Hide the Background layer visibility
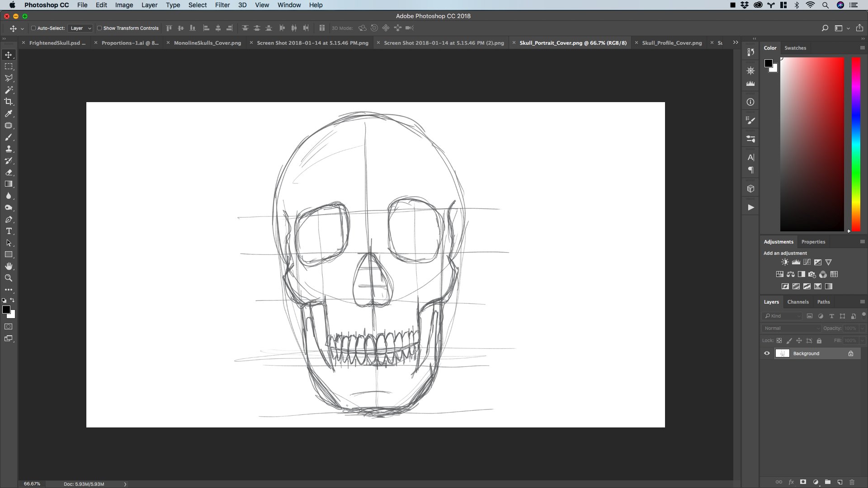Viewport: 868px width, 488px height. [x=767, y=353]
